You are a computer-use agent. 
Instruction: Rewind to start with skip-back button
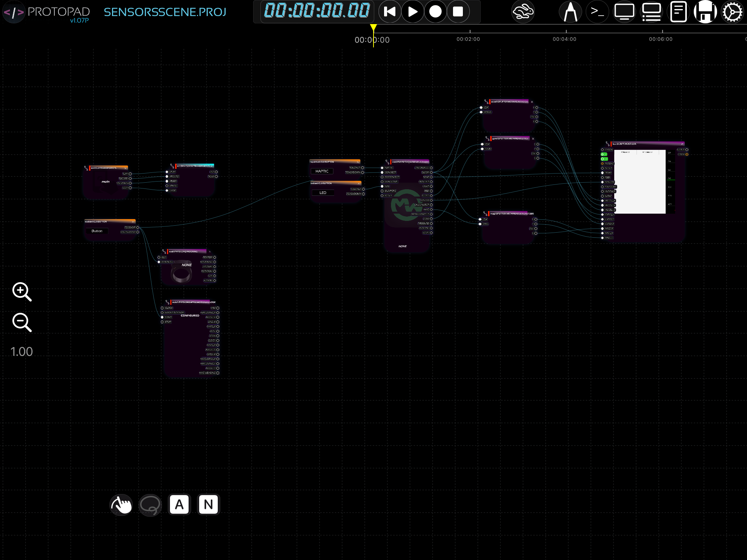coord(390,12)
